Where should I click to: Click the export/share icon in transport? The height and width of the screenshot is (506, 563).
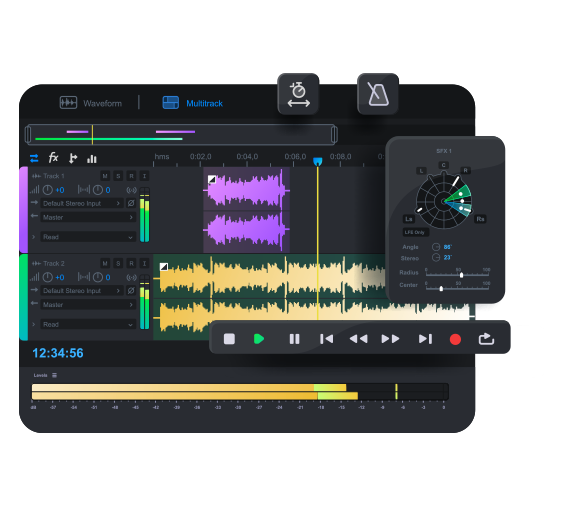coord(487,339)
